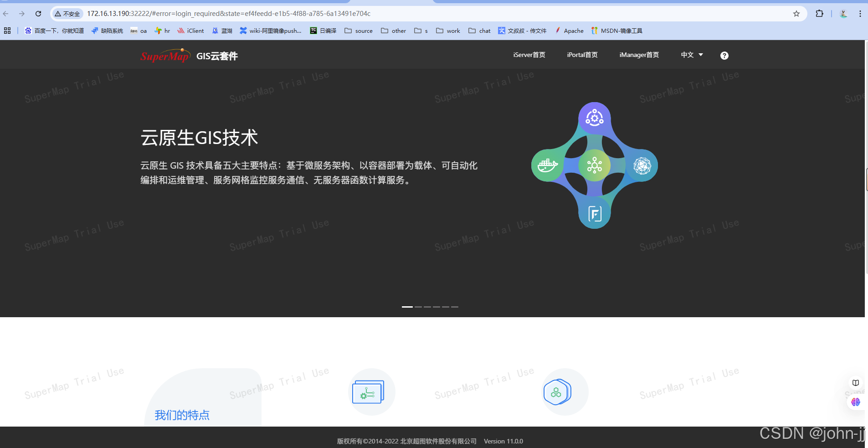868x448 pixels.
Task: Reload the current page
Action: [38, 14]
